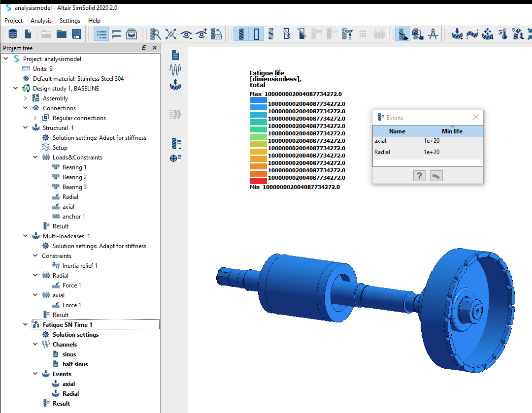Open project with the dark folder icon
Screen dimensions: 532x413
point(62,34)
